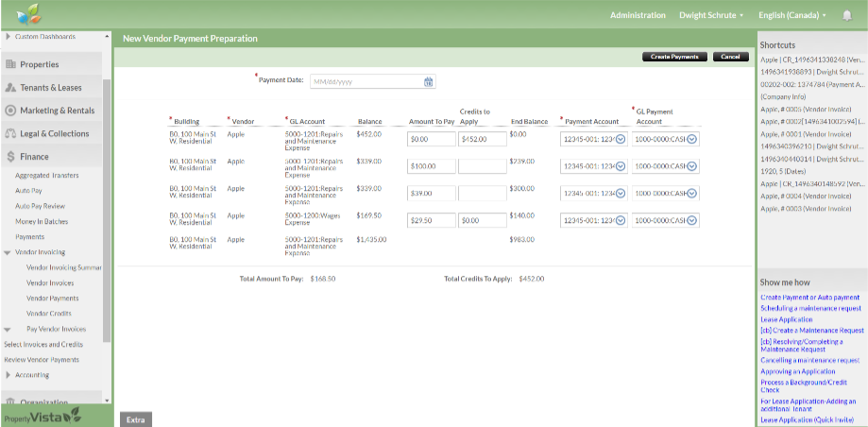Expand the Accounting tree node
868x427 pixels.
[x=8, y=375]
